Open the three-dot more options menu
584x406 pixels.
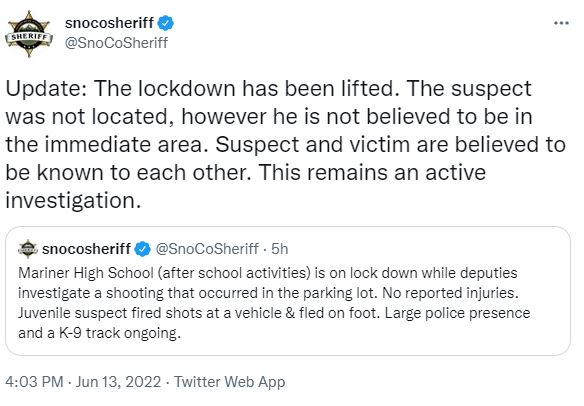point(561,23)
